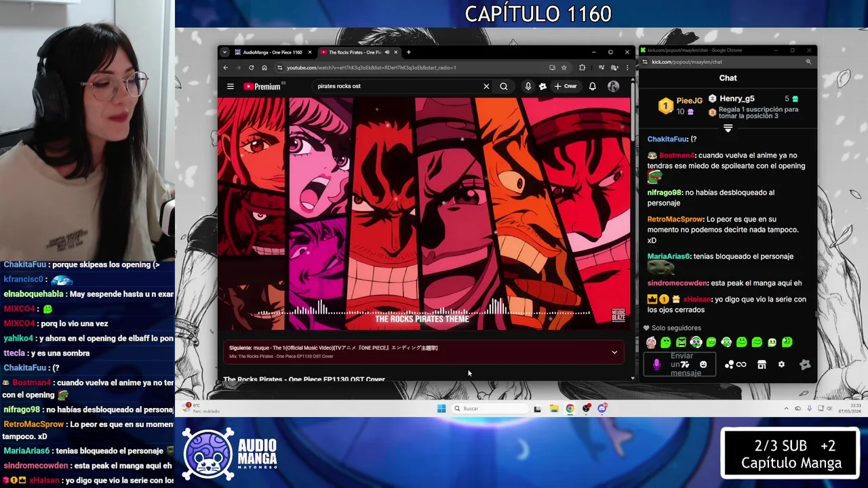Open the tab search dropdown arrow
Image resolution: width=868 pixels, height=488 pixels.
(225, 52)
